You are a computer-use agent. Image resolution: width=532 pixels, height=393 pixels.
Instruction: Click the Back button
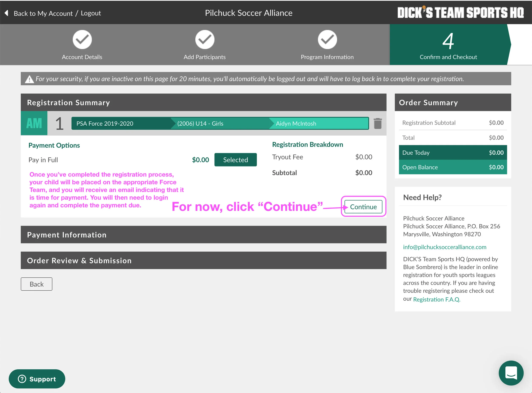tap(37, 284)
